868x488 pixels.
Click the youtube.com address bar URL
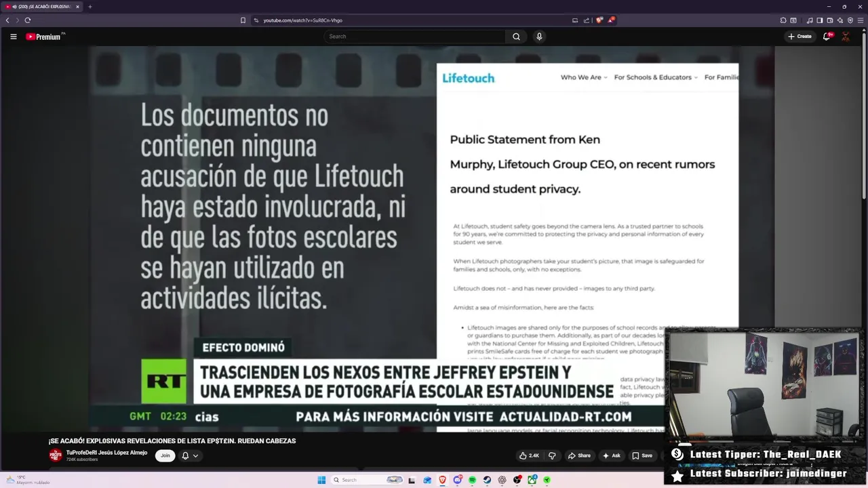pos(302,20)
